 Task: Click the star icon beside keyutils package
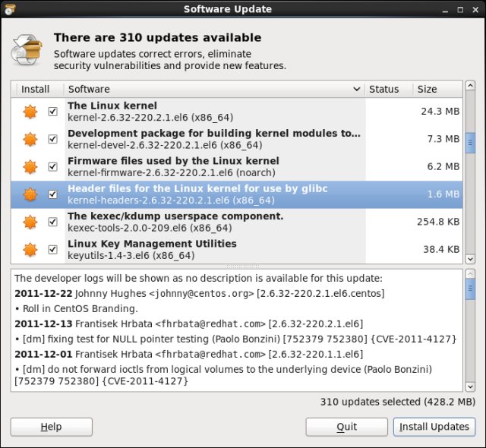30,249
